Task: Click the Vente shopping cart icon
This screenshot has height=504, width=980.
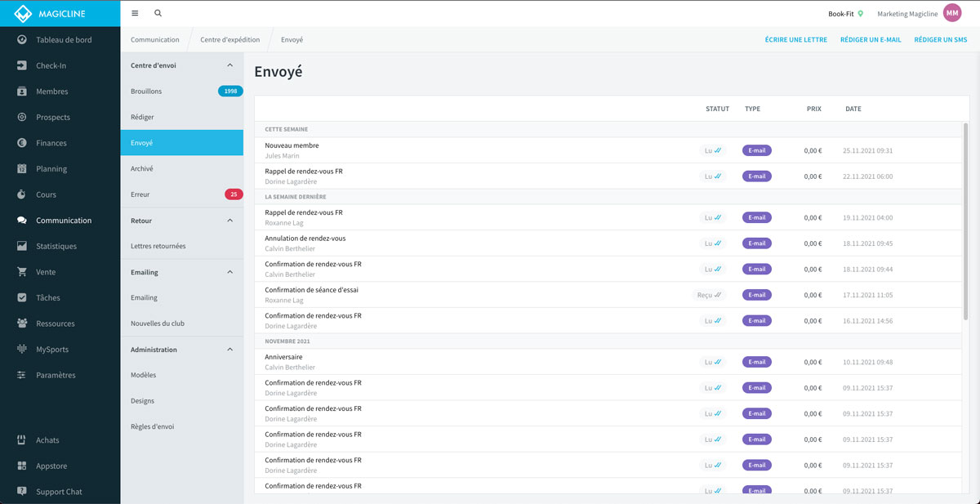Action: [x=22, y=272]
